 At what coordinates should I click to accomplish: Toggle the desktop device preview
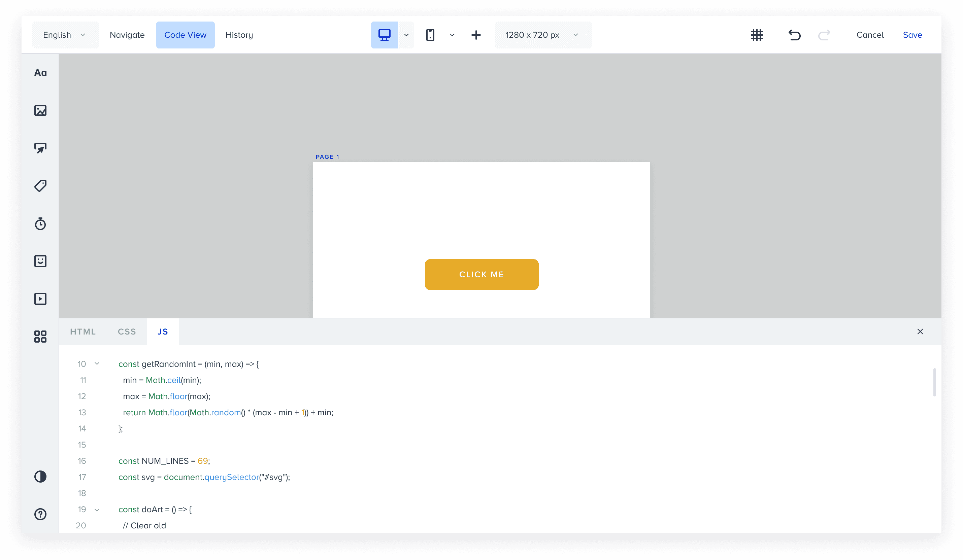384,35
